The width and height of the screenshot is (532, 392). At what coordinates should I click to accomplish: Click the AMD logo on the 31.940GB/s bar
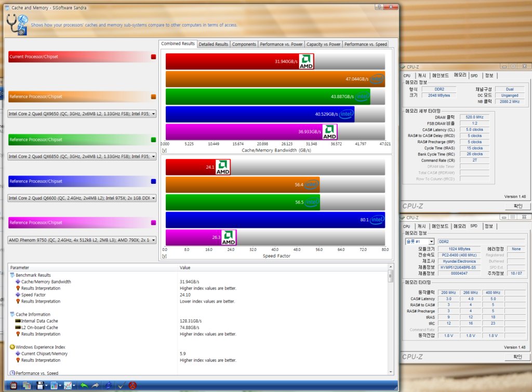tap(306, 61)
